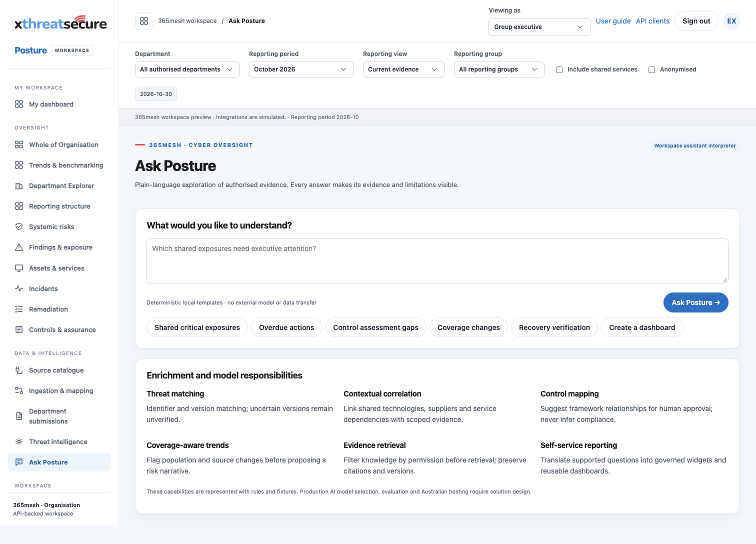Enable Include shared services checkbox
This screenshot has width=756, height=544.
coord(559,69)
